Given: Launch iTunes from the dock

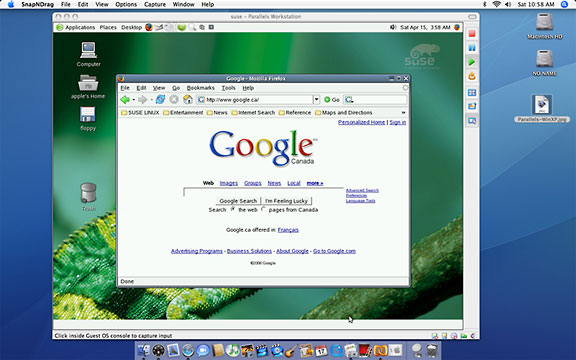Looking at the screenshot, I should pos(232,350).
